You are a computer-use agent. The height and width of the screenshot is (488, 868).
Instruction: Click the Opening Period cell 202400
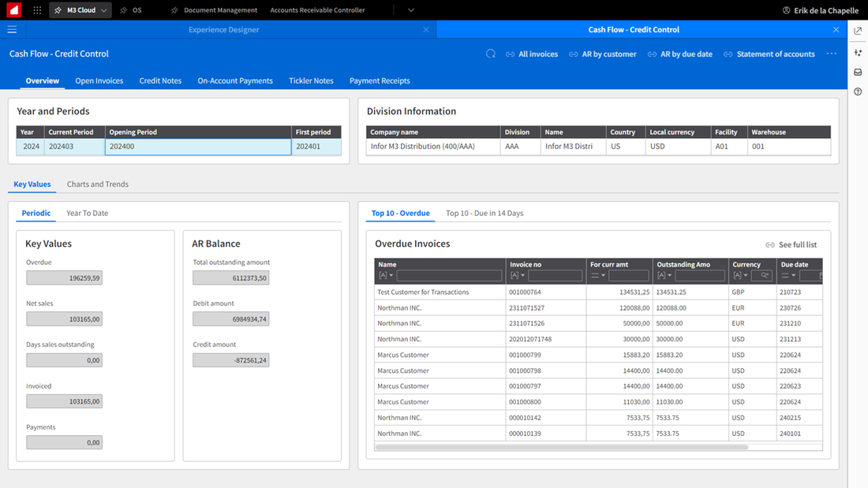(198, 147)
